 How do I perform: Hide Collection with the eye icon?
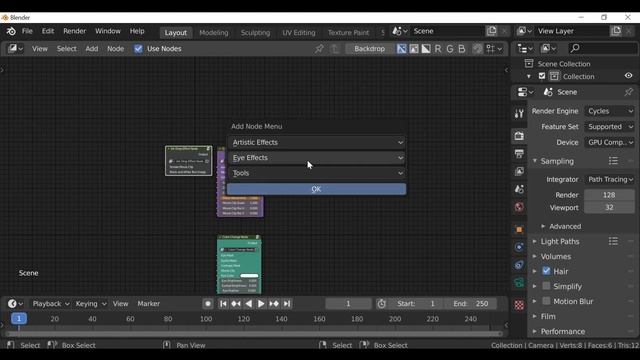pyautogui.click(x=629, y=76)
